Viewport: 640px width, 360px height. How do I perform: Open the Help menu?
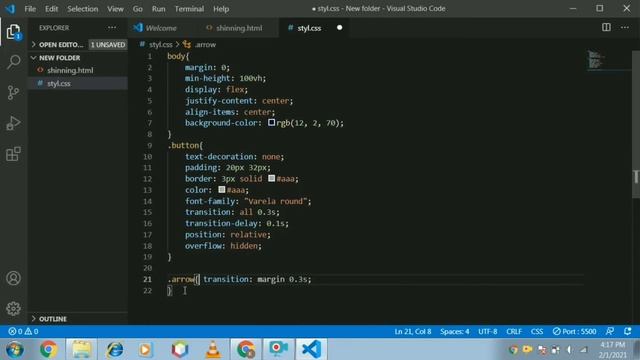[221, 9]
